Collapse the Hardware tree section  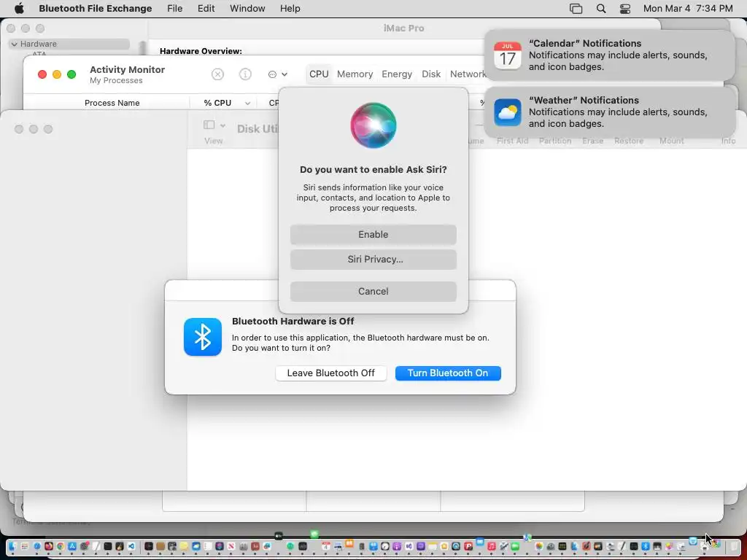pyautogui.click(x=15, y=44)
